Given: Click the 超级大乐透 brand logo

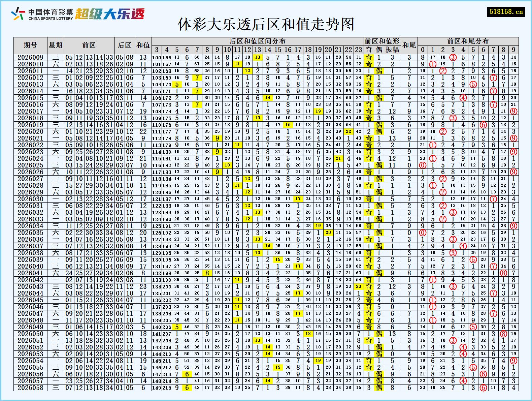Looking at the screenshot, I should [x=110, y=14].
